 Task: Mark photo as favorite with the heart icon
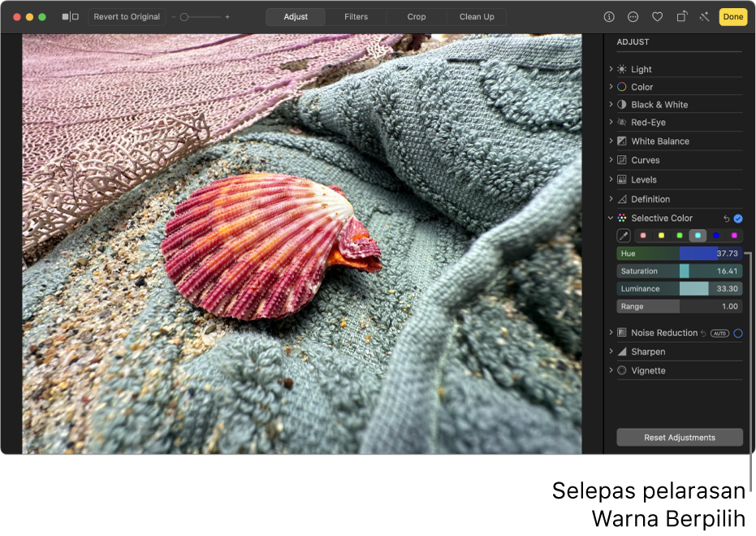pyautogui.click(x=658, y=17)
